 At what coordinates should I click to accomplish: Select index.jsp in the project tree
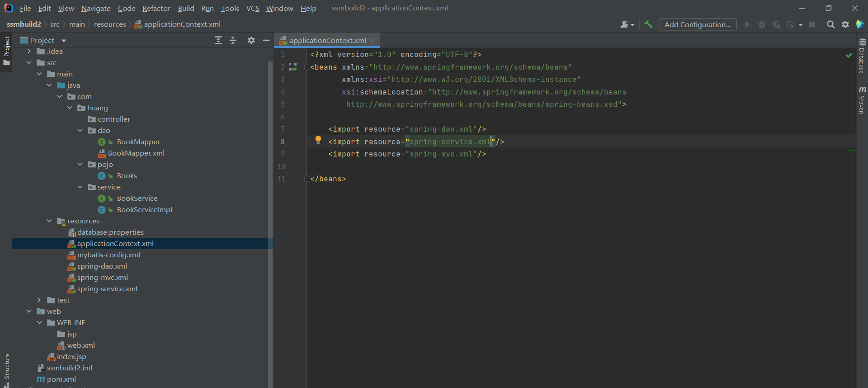click(71, 357)
